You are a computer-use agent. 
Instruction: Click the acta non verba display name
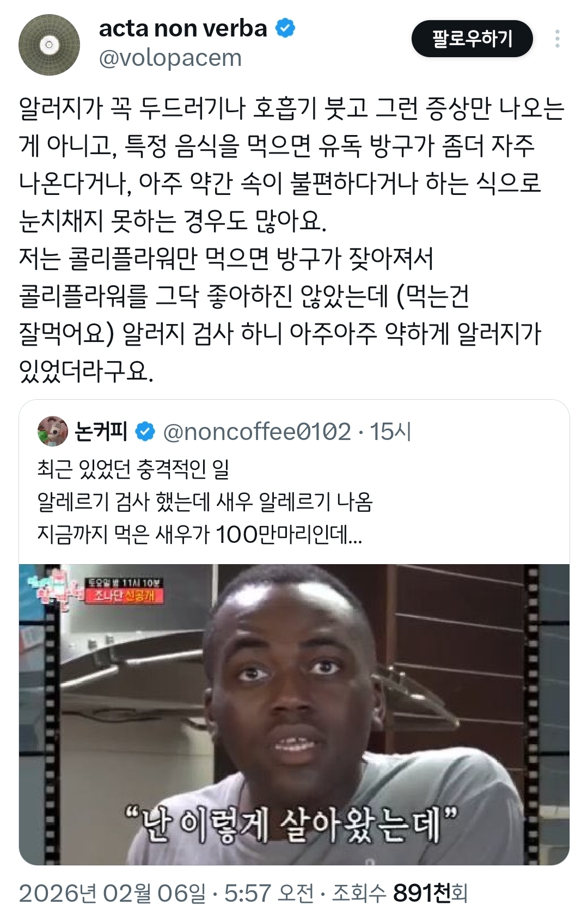tap(183, 28)
